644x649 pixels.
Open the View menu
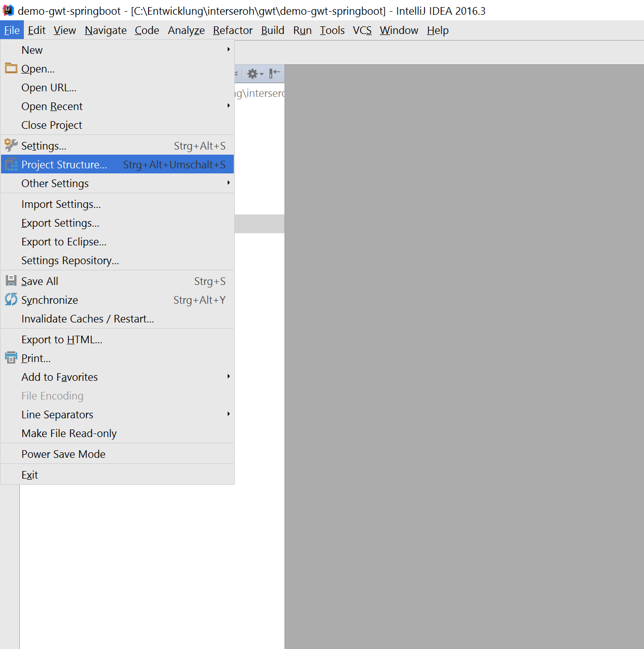pyautogui.click(x=65, y=30)
